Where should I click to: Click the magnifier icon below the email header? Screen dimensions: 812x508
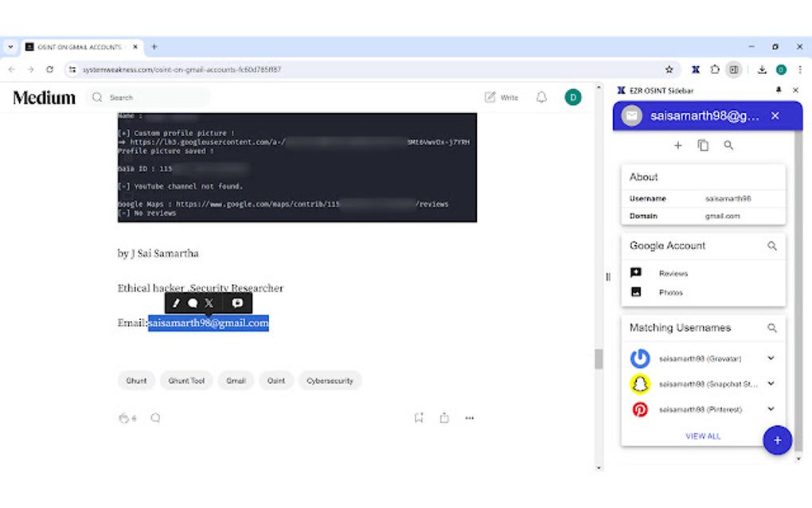click(x=728, y=146)
